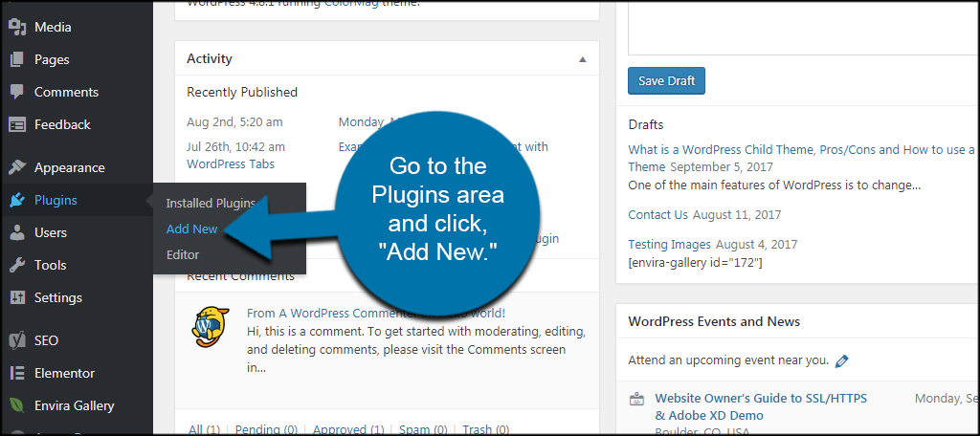This screenshot has height=436, width=980.
Task: Click the Monday post link in Recently Published
Action: pos(368,122)
